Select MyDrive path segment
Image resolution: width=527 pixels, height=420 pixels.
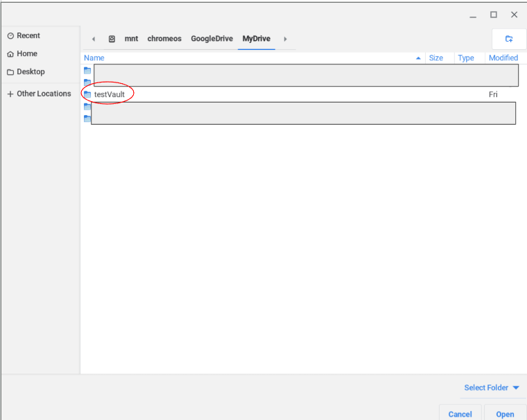click(257, 39)
